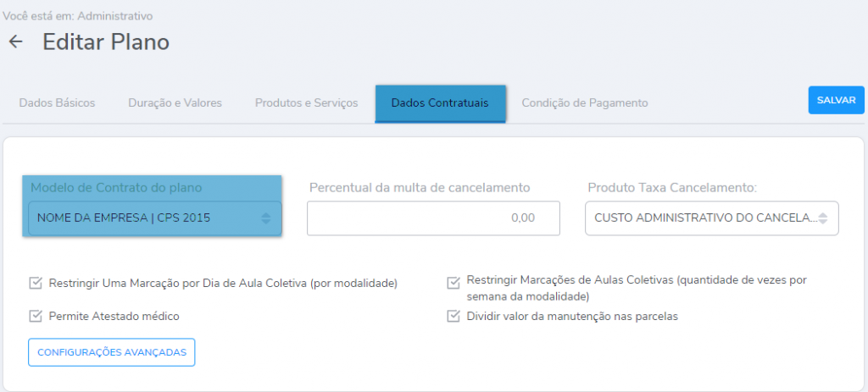Click the cancellation fine percentage input showing 0,00
Screen dimensions: 868x392
pyautogui.click(x=433, y=218)
